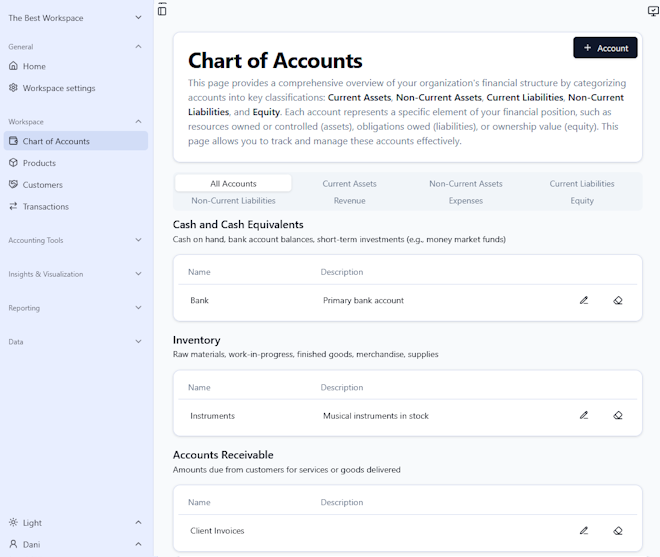Go to Transactions in the sidebar

point(46,207)
